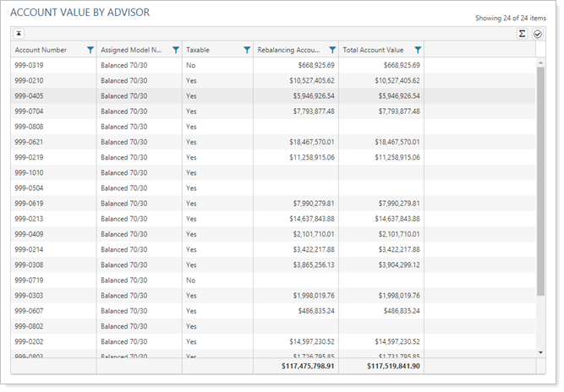Sort by Account Number column header
564x392 pixels.
click(x=41, y=50)
